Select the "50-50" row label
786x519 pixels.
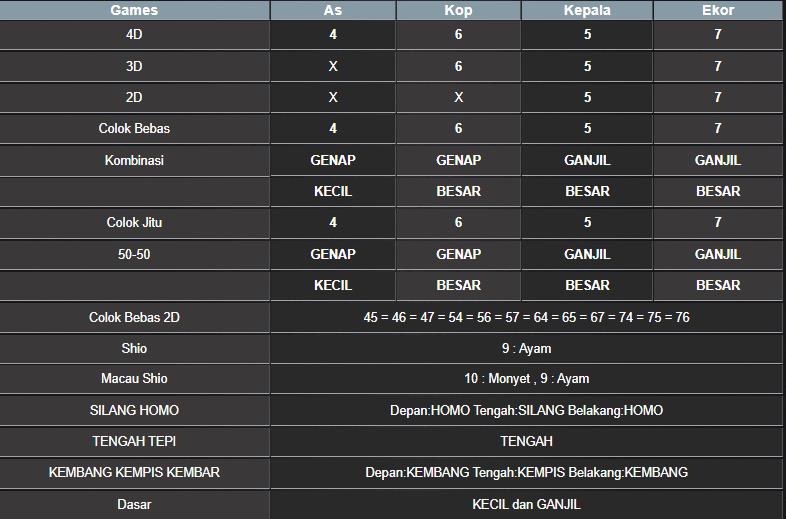pos(134,254)
